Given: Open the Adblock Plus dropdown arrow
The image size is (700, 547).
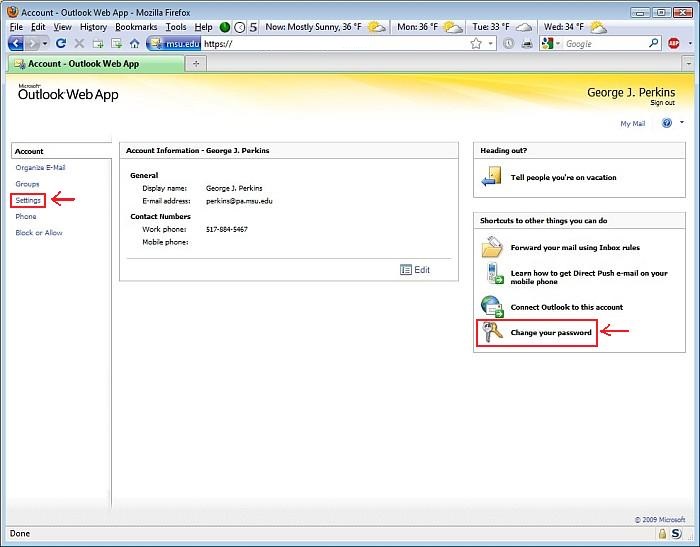Looking at the screenshot, I should point(690,44).
